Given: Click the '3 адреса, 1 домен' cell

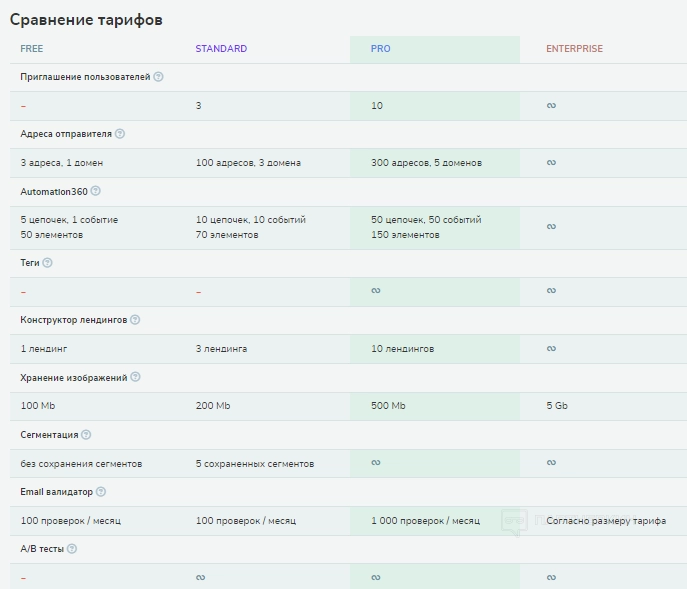Looking at the screenshot, I should [x=62, y=163].
